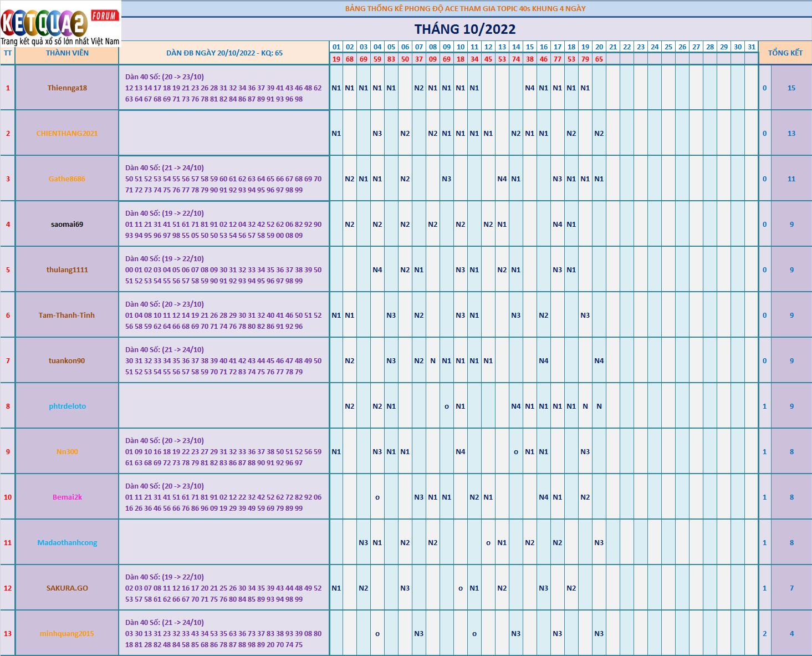Viewport: 812px width, 656px height.
Task: Click the 'Dàn 40 Số' numbers cell for minhquang2015
Action: 224,633
